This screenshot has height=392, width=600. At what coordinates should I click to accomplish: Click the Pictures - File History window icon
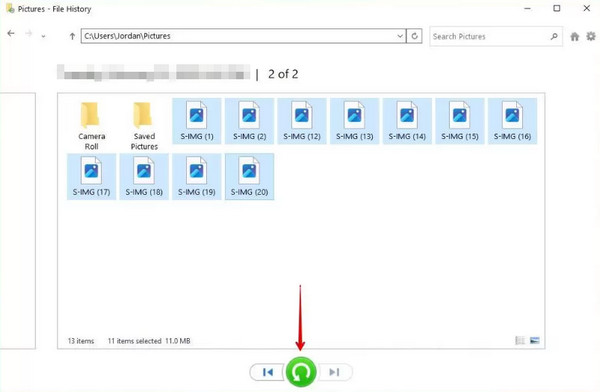coord(10,8)
